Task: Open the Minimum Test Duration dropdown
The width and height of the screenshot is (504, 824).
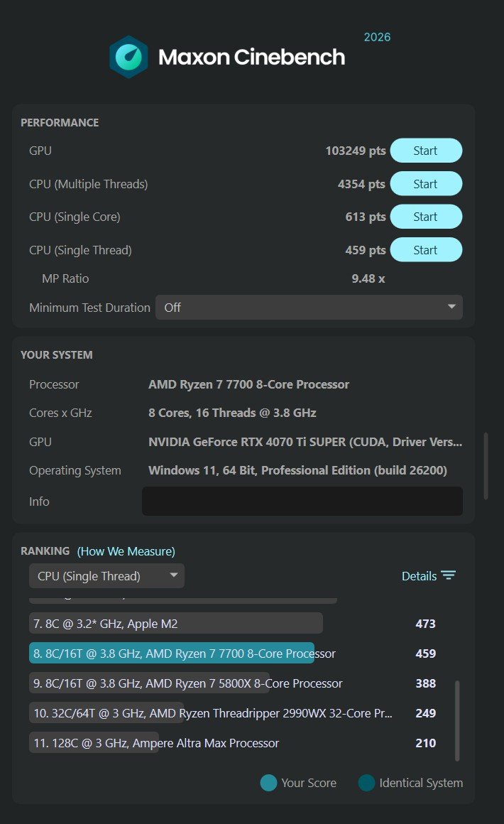Action: click(x=309, y=308)
